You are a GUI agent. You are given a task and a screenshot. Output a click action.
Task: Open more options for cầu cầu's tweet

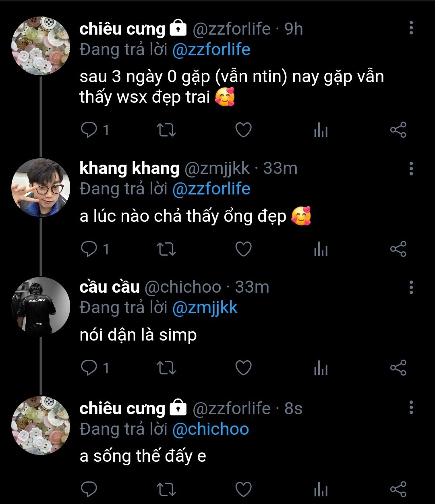411,287
